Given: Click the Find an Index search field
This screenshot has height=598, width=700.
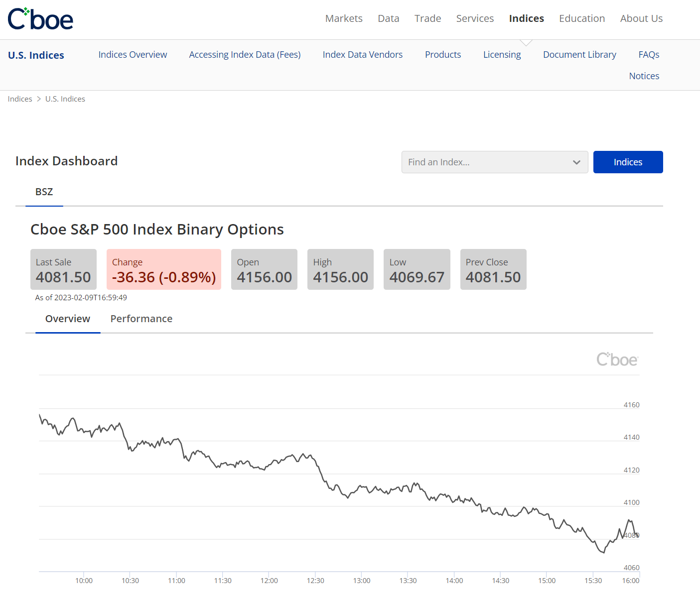Looking at the screenshot, I should 495,162.
